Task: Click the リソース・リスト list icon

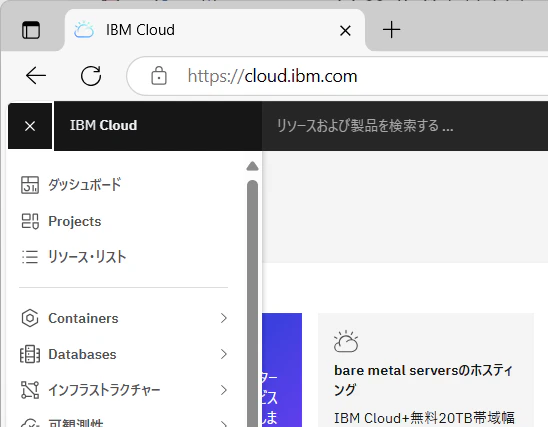Action: pos(30,257)
